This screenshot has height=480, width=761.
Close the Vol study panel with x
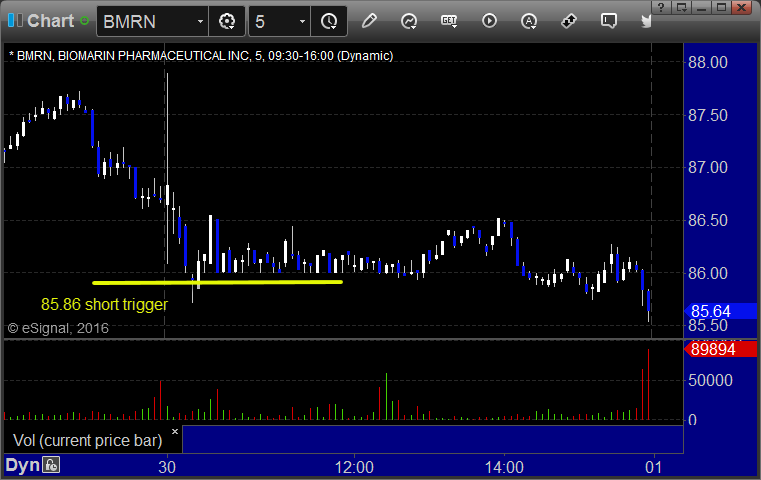(x=175, y=431)
